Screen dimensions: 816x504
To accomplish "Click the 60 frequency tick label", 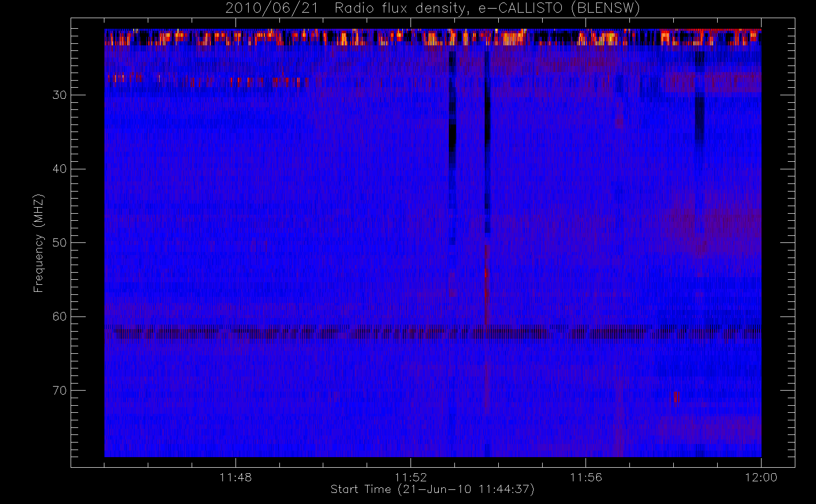I will (60, 317).
